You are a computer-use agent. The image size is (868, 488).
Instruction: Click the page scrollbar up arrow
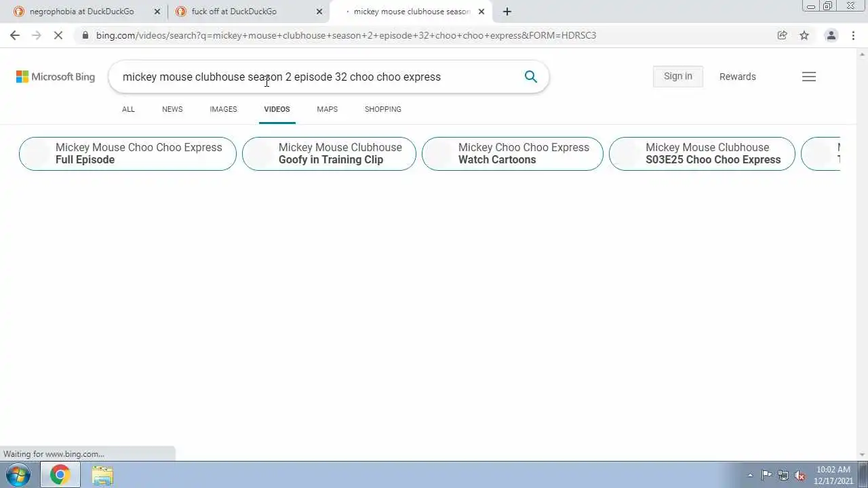pos(863,54)
